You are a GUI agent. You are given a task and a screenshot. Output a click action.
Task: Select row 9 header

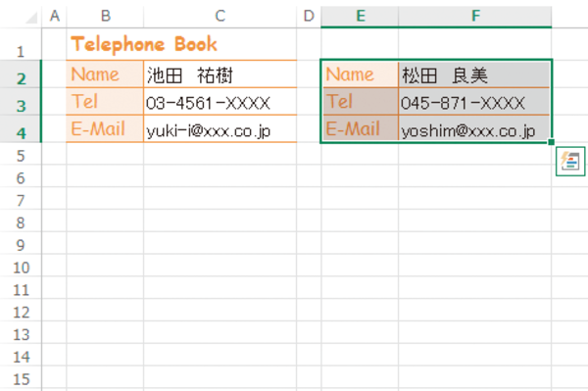coord(21,243)
